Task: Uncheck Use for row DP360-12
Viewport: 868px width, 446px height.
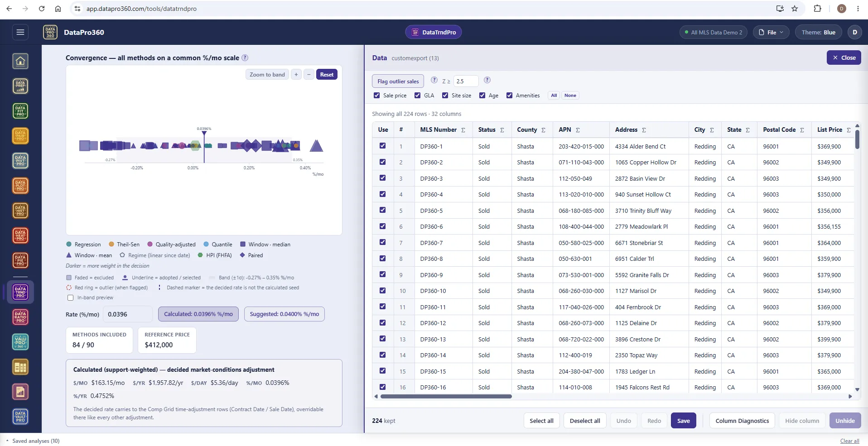Action: tap(383, 322)
